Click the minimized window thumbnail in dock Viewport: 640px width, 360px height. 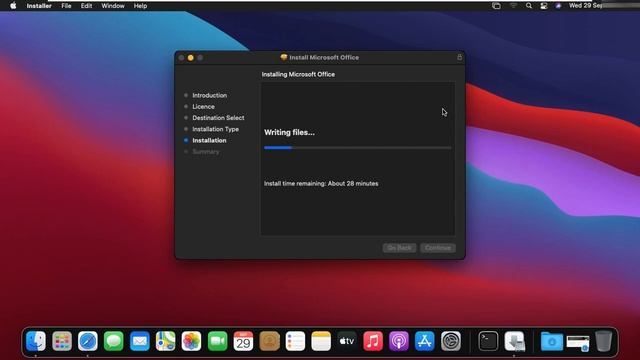coord(578,342)
